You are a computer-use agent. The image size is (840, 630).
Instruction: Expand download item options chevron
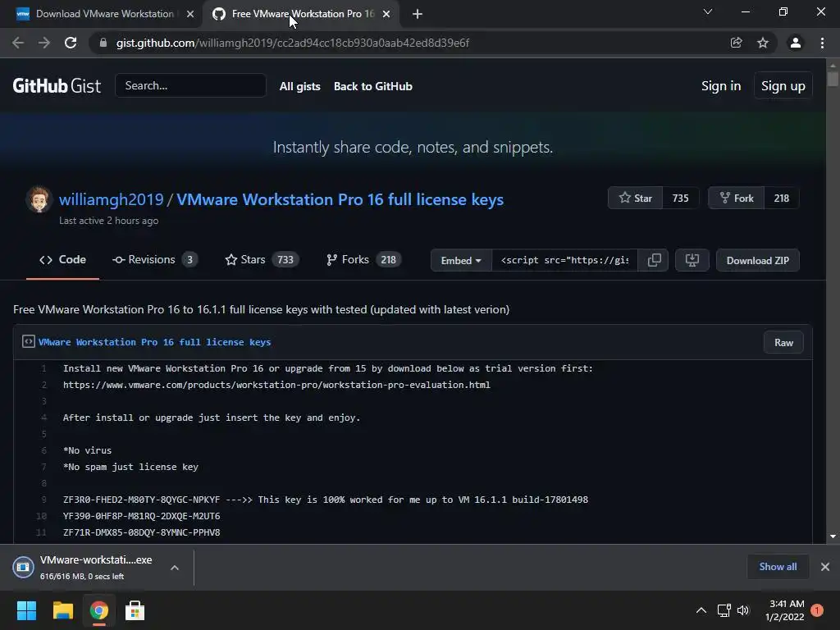click(x=175, y=568)
